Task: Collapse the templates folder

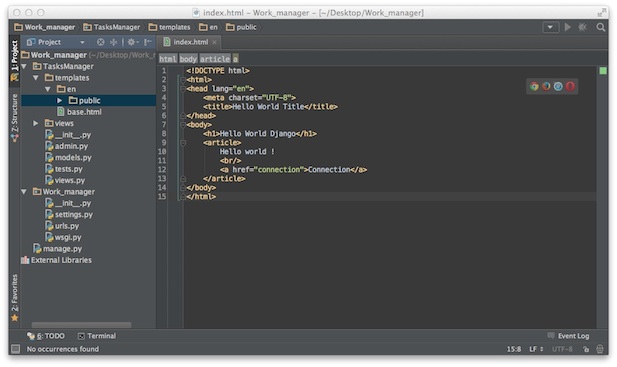Action: [x=36, y=78]
